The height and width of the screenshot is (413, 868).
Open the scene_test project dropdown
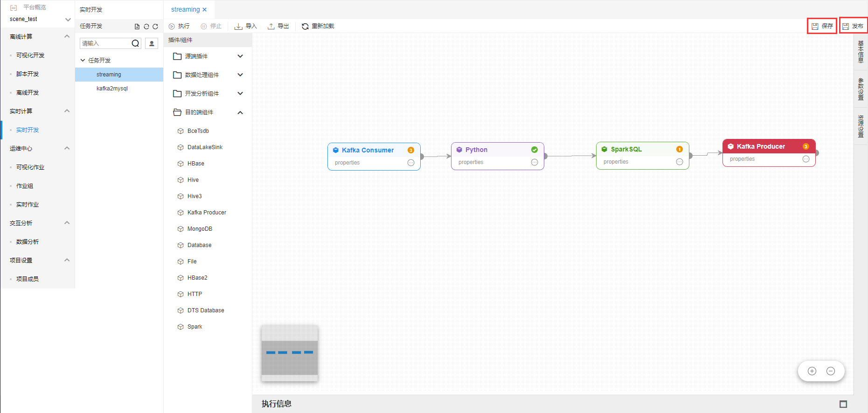coord(68,20)
